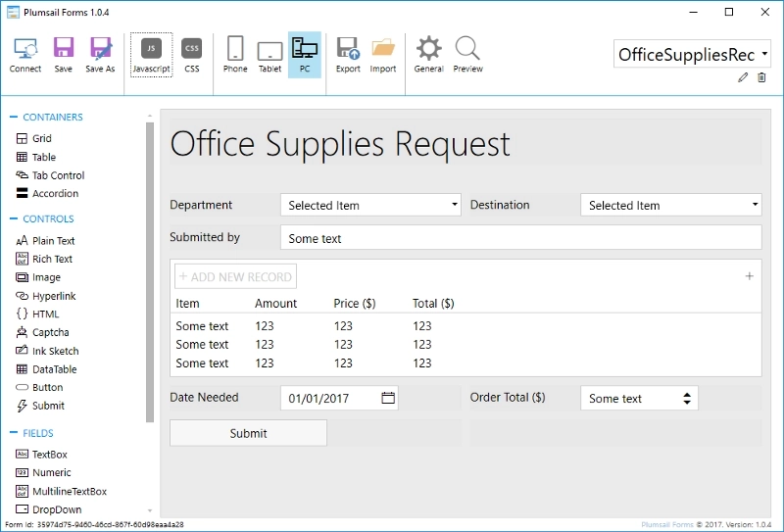Screen dimensions: 784x532
Task: Click the toolbox scroll down arrow
Action: 150,510
